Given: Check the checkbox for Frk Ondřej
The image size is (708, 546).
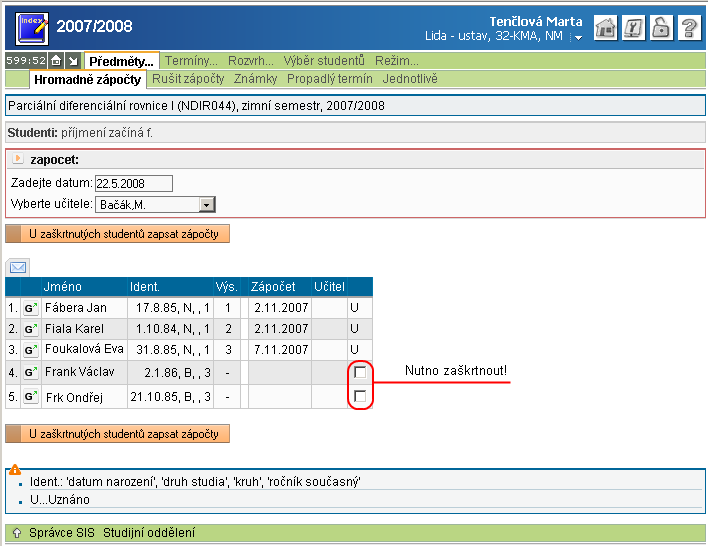Looking at the screenshot, I should 360,397.
